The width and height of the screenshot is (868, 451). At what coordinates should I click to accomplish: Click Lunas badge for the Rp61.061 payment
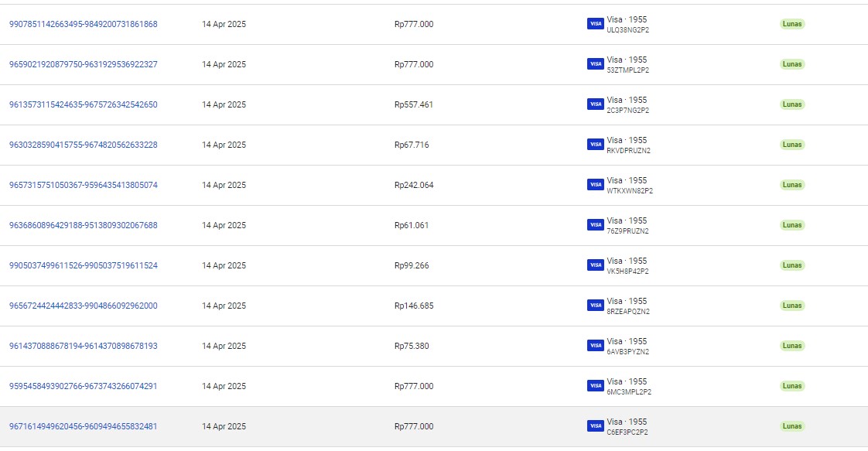pyautogui.click(x=792, y=225)
